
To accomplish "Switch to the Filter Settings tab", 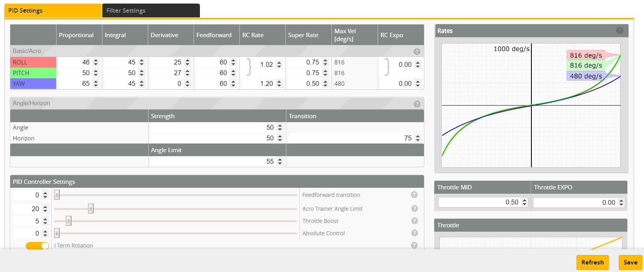I will pos(151,11).
